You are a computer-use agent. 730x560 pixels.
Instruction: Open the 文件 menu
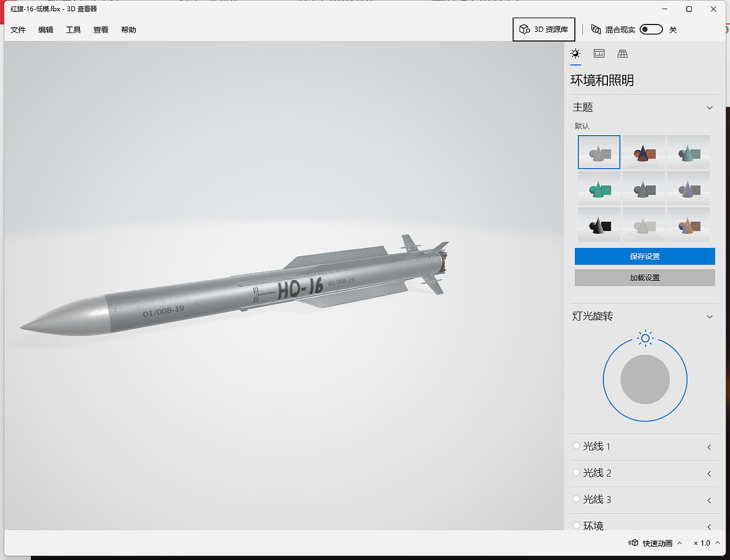tap(18, 30)
